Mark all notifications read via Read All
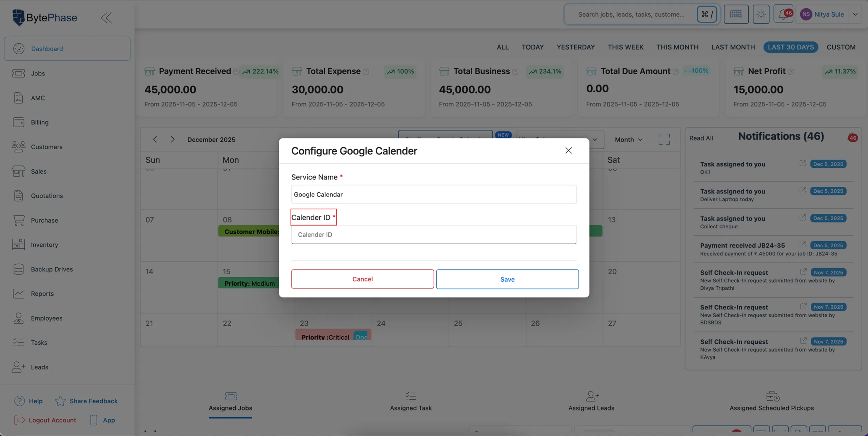The image size is (868, 436). pyautogui.click(x=701, y=138)
